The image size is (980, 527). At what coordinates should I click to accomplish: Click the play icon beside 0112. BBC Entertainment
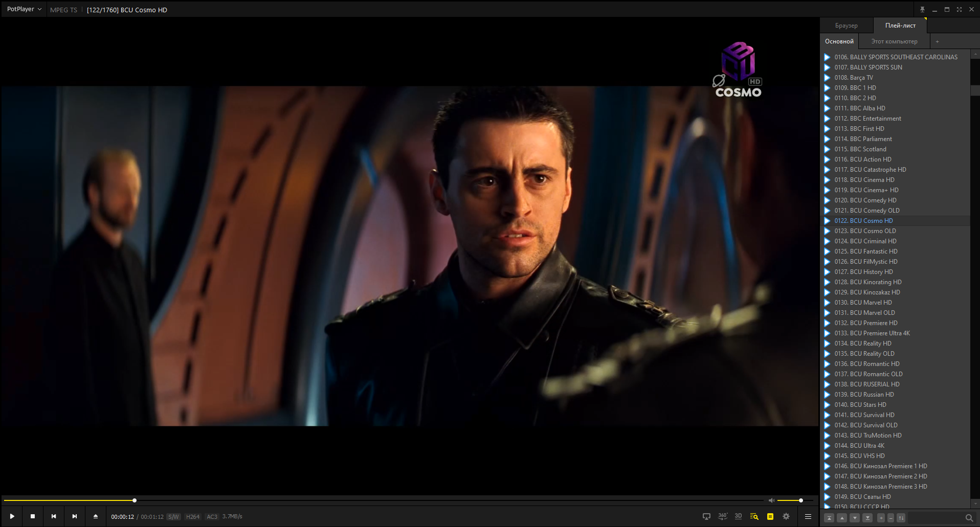point(827,119)
